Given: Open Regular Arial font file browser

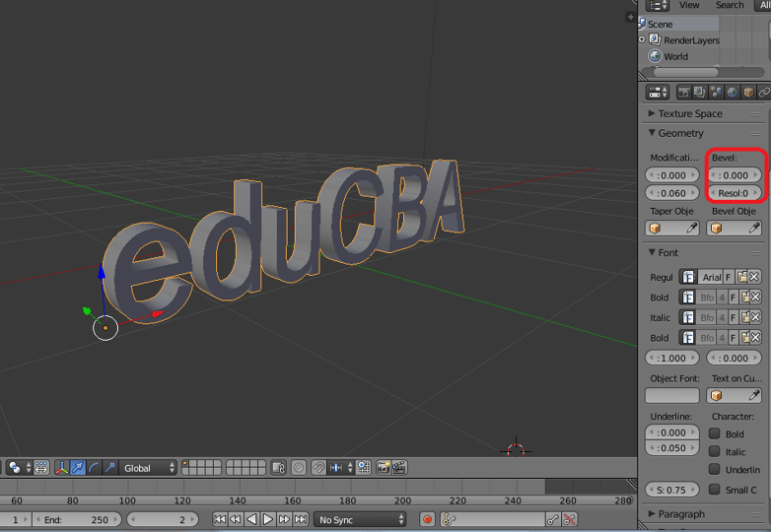Looking at the screenshot, I should point(742,277).
